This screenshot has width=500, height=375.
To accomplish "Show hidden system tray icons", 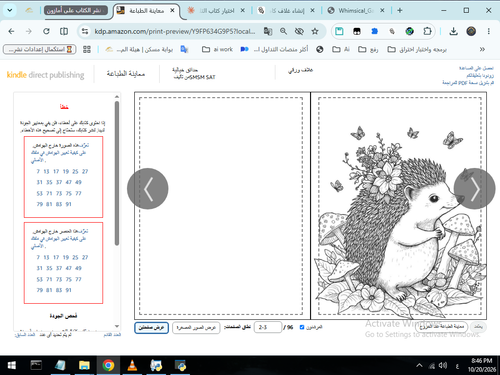I will tap(419, 366).
